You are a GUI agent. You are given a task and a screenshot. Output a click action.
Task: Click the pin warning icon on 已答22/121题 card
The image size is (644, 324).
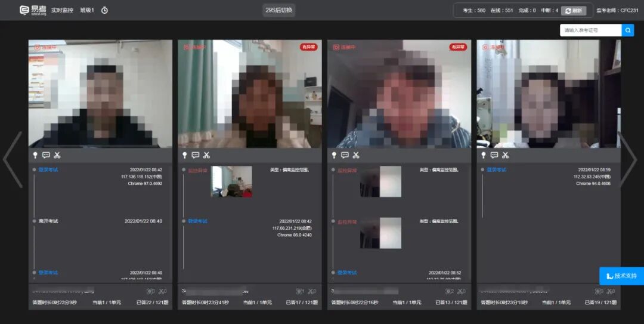35,155
